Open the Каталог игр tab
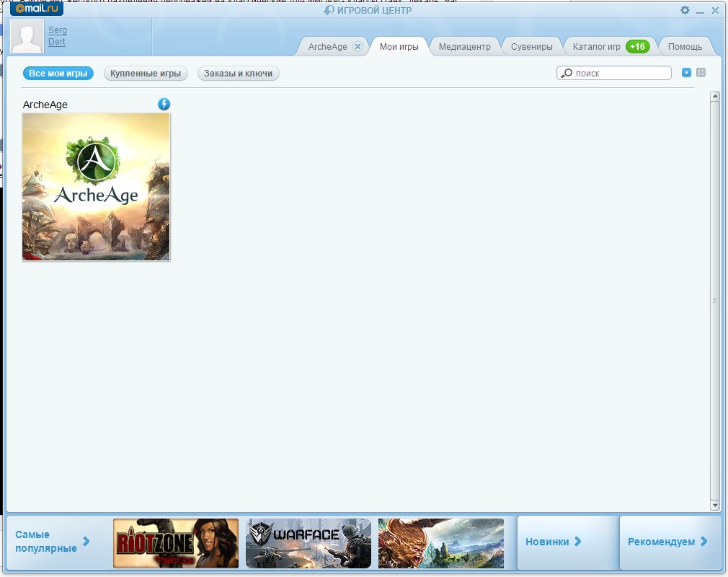The height and width of the screenshot is (577, 728). 597,46
